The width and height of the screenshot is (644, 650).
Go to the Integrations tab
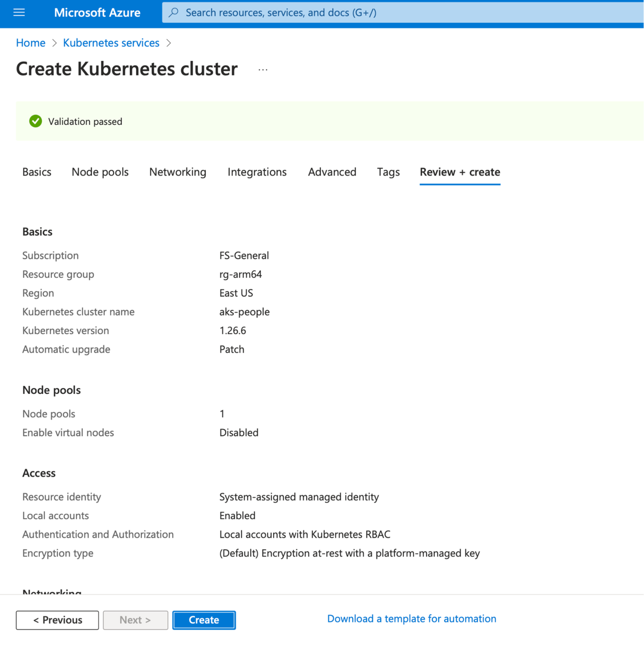(257, 172)
